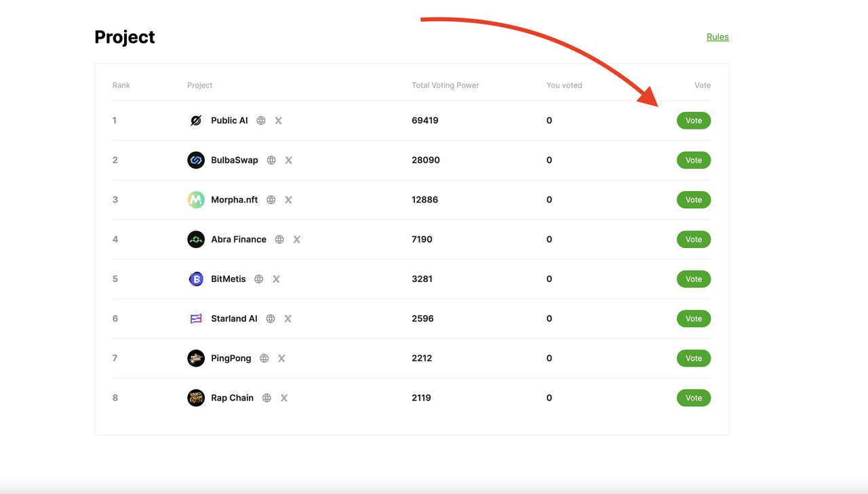Open the BitMetis website globe icon
This screenshot has width=868, height=494.
pyautogui.click(x=259, y=279)
